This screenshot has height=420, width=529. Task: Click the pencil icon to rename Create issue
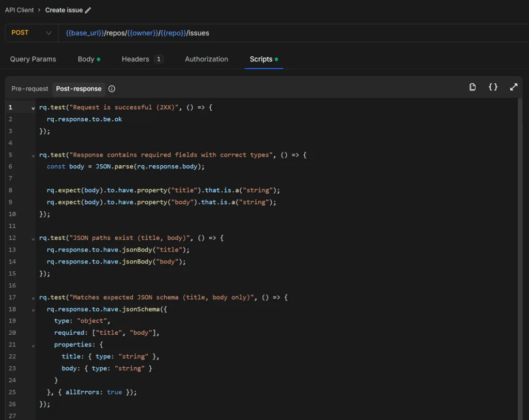(x=87, y=10)
